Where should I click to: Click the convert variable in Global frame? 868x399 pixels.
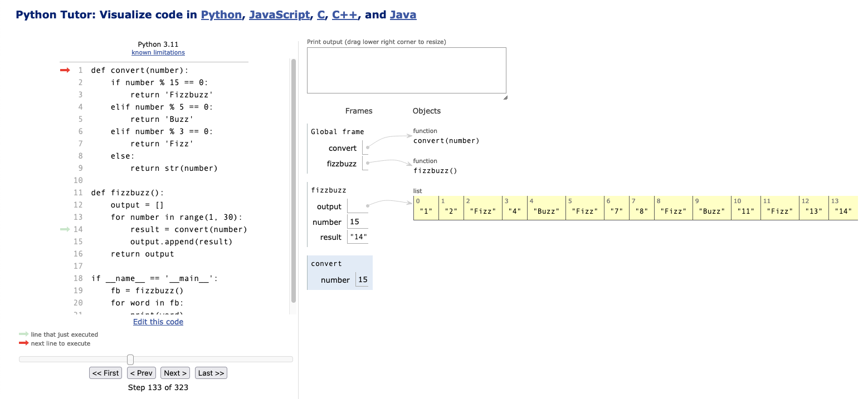pos(343,148)
